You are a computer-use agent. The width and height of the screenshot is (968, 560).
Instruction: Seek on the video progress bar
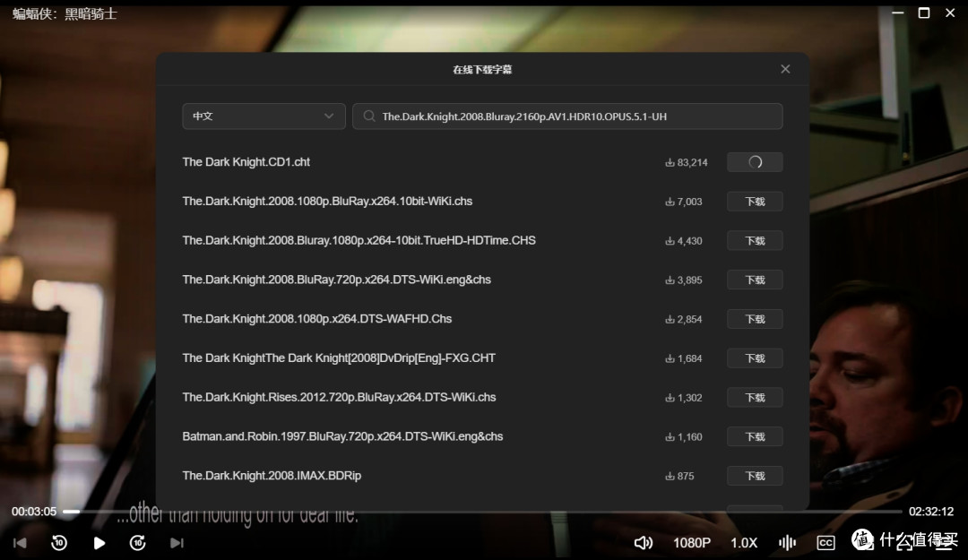[x=482, y=512]
